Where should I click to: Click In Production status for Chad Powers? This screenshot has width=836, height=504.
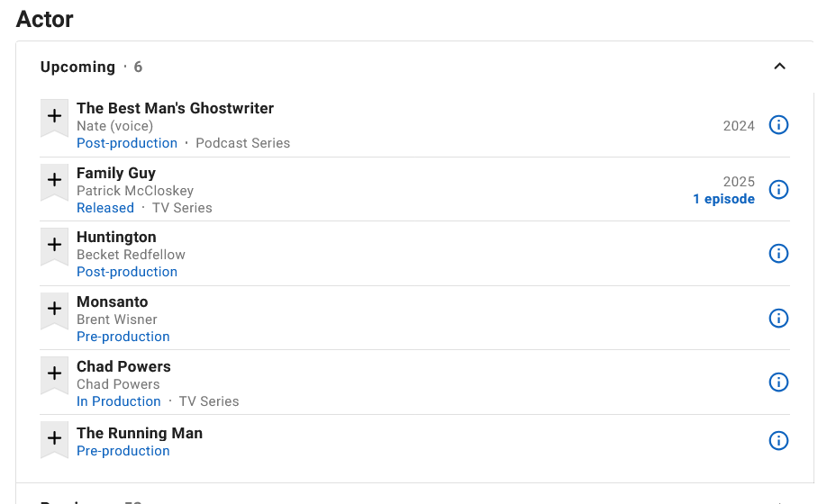[118, 401]
